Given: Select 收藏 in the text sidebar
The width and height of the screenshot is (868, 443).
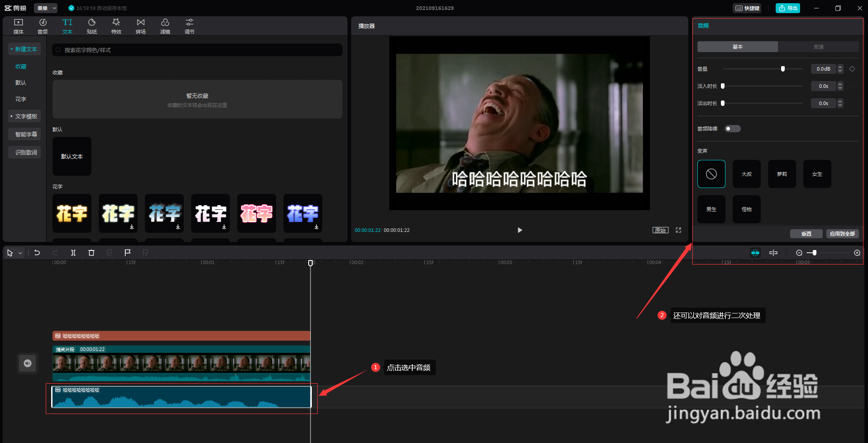Looking at the screenshot, I should tap(21, 66).
